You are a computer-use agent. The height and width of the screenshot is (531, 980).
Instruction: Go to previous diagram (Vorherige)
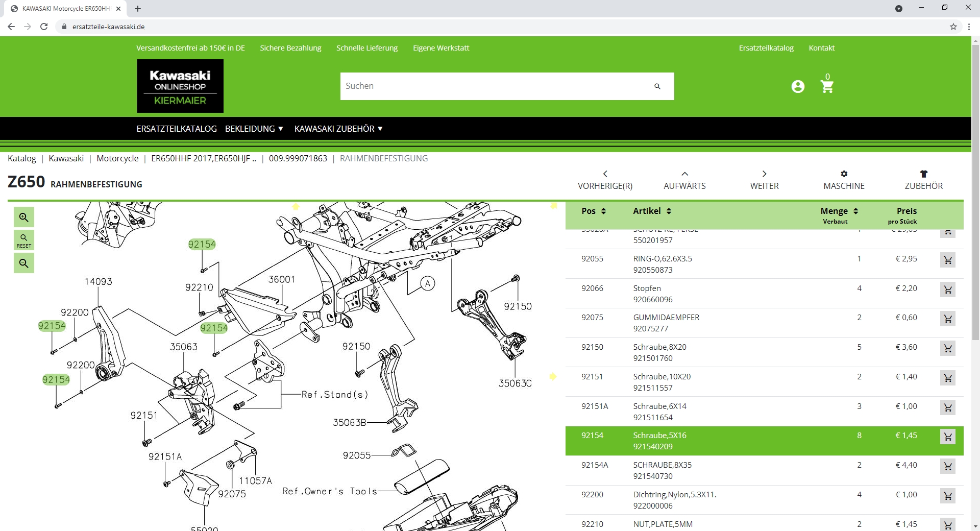(605, 180)
